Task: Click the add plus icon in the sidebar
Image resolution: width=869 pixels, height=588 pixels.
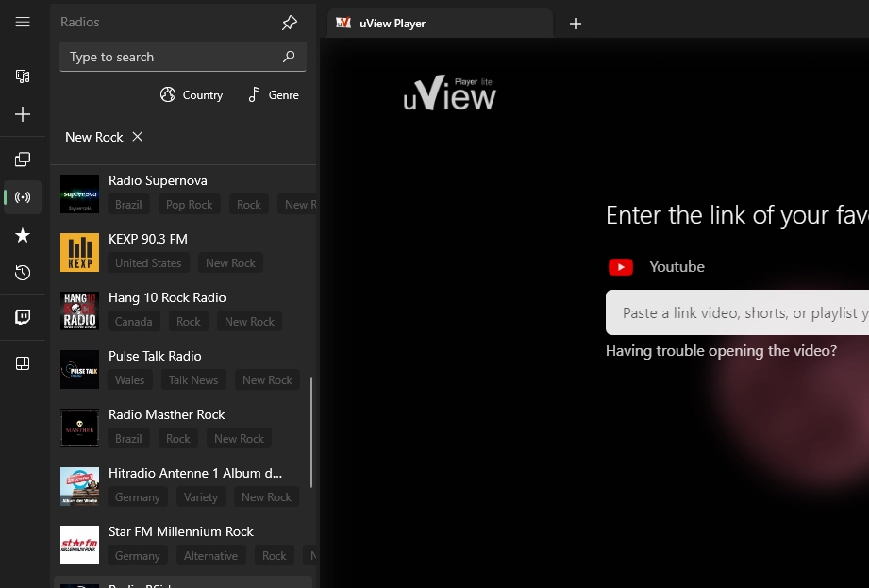Action: [22, 114]
